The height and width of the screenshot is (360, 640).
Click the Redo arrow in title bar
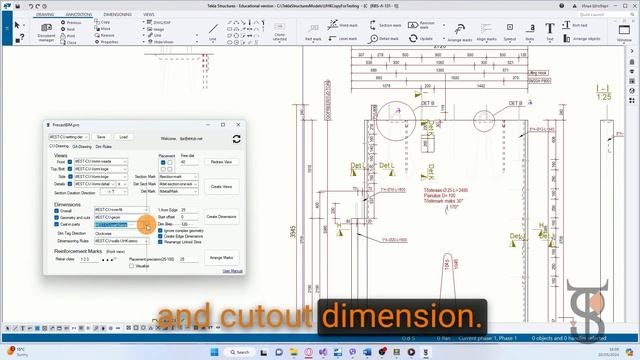[38, 6]
